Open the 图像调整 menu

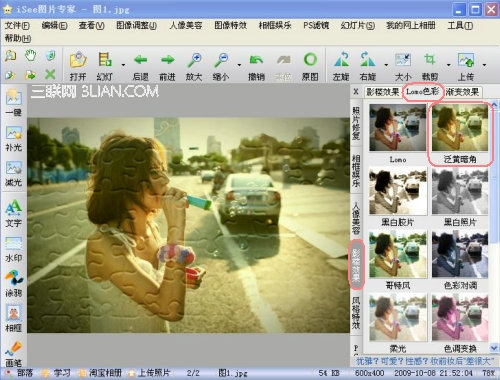(x=136, y=25)
